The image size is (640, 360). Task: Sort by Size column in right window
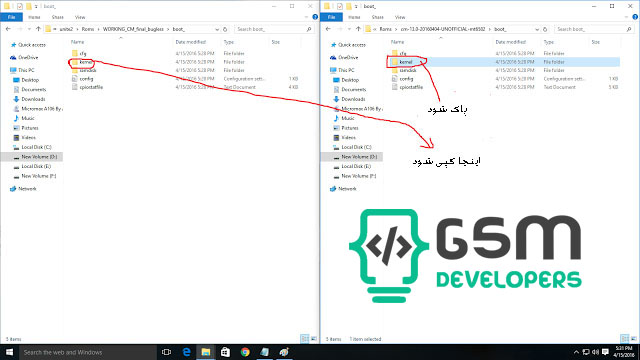click(x=596, y=42)
